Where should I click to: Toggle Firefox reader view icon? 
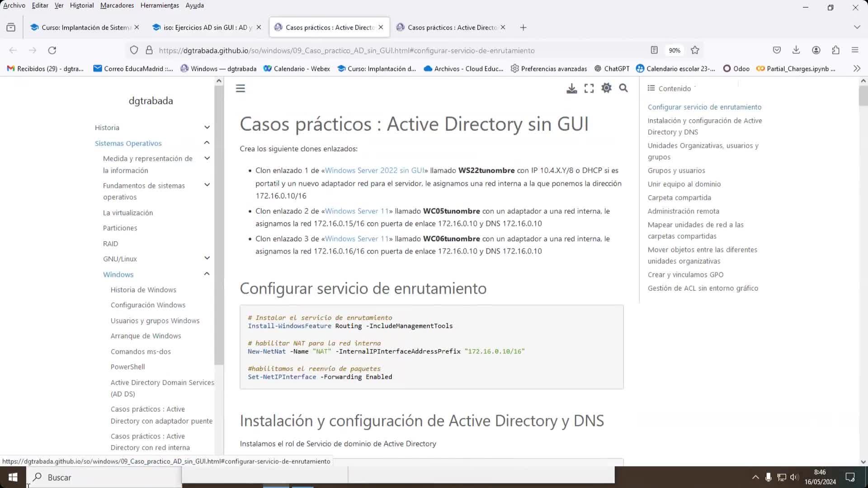[654, 50]
